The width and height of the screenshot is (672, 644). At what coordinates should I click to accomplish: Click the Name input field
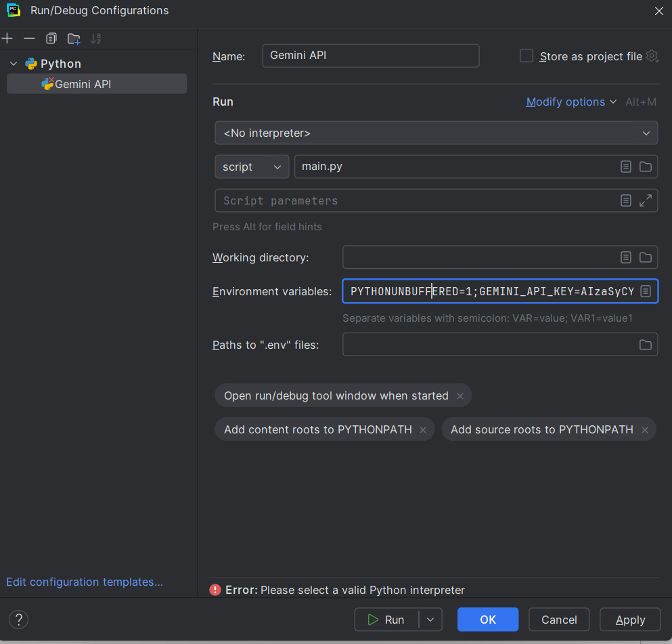coord(370,56)
